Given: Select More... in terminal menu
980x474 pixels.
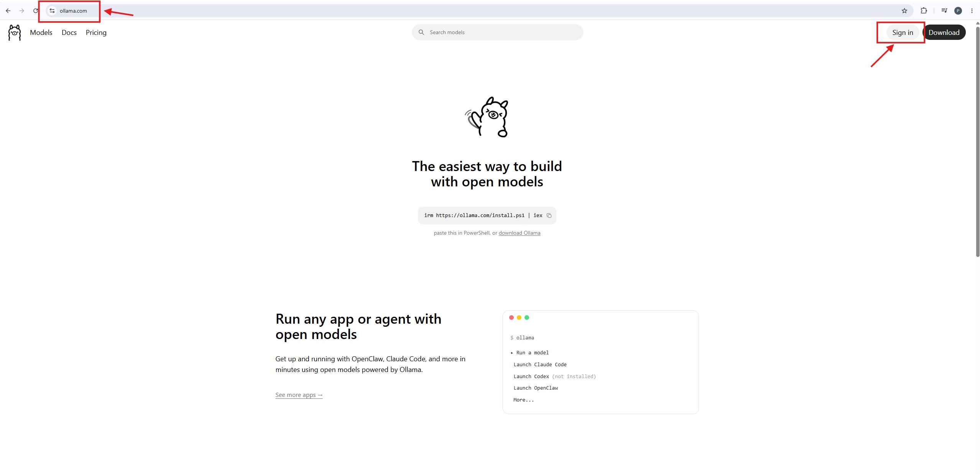Looking at the screenshot, I should (523, 400).
